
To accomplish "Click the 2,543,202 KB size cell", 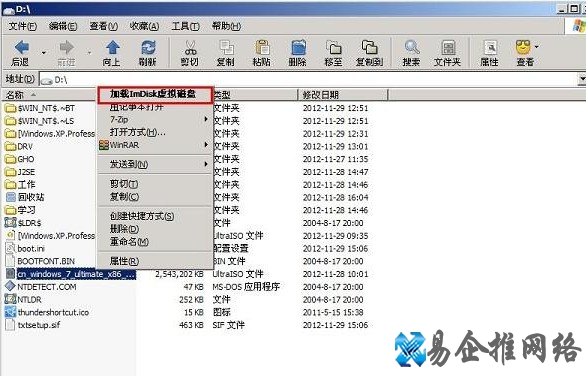I will pos(179,274).
